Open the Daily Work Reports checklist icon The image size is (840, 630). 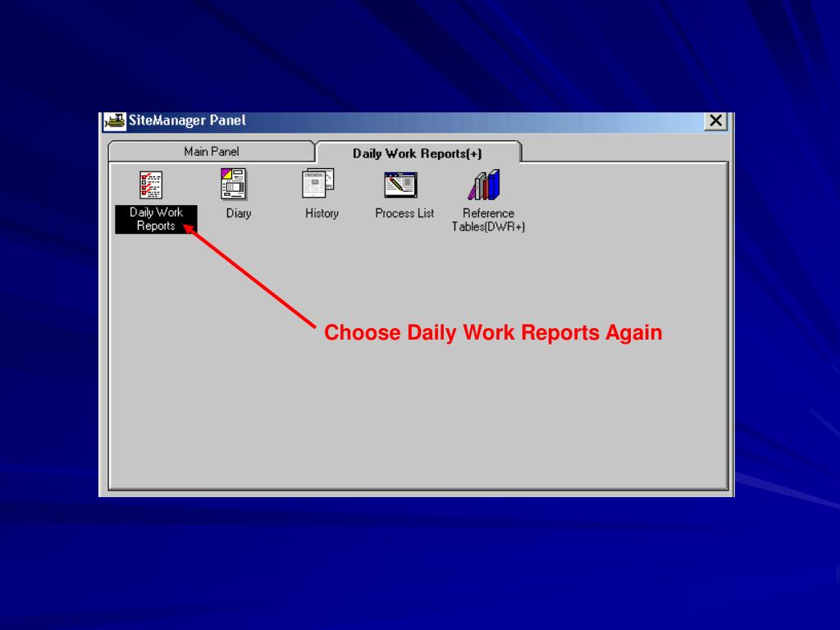(151, 185)
